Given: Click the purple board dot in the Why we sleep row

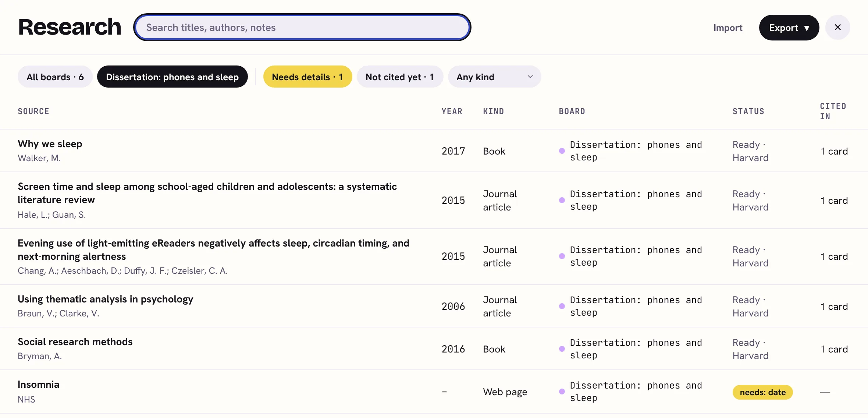Looking at the screenshot, I should [x=562, y=151].
